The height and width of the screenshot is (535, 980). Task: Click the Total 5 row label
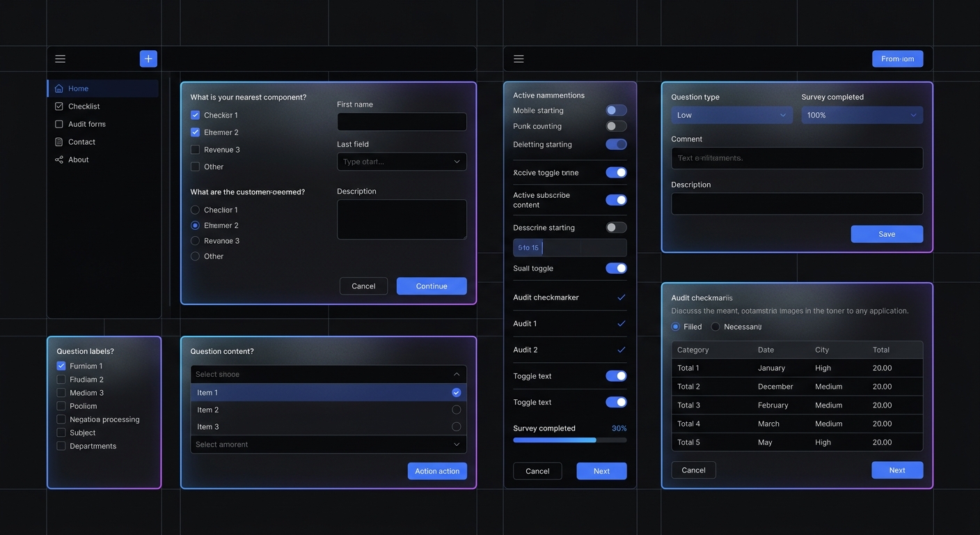pos(688,442)
